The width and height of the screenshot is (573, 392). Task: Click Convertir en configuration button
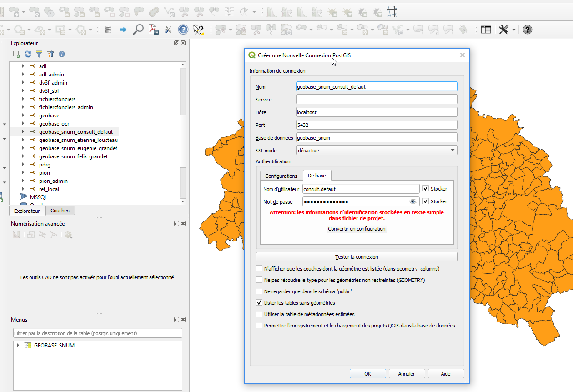[x=357, y=229]
